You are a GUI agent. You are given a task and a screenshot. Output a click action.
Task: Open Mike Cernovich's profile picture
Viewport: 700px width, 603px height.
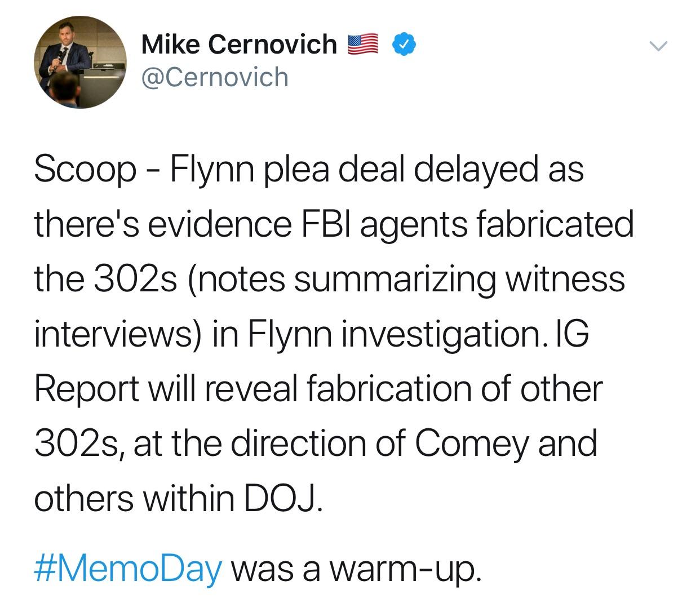79,61
